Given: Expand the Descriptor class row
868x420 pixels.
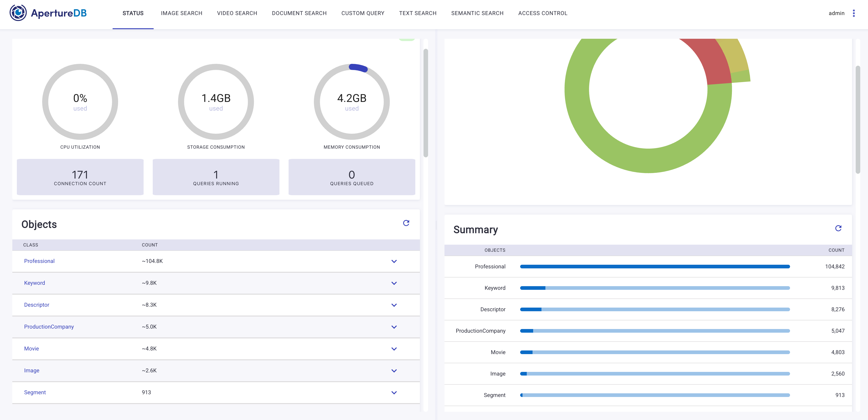Looking at the screenshot, I should 394,305.
